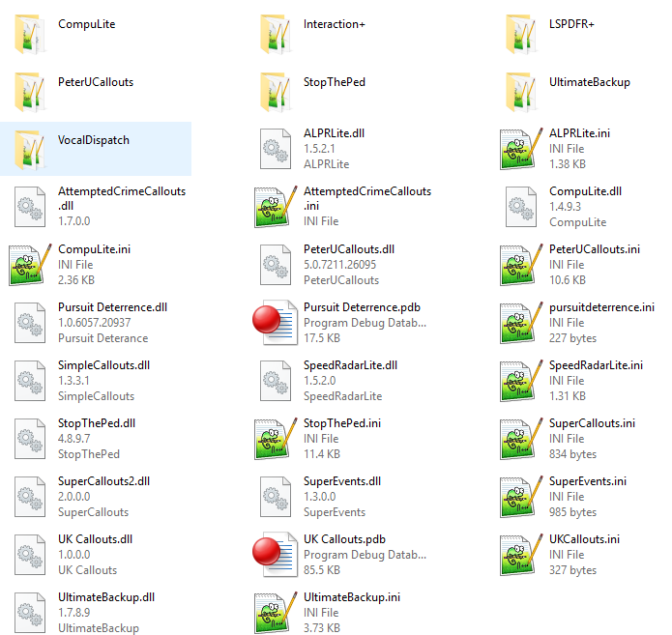672x635 pixels.
Task: Click the ALPRLite.dll file name
Action: click(x=334, y=133)
